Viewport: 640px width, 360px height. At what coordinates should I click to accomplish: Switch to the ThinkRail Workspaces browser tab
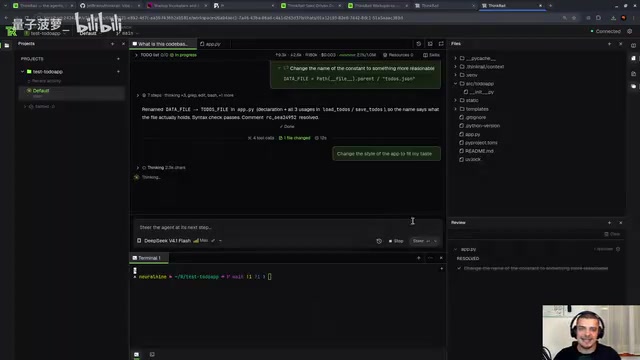(377, 6)
